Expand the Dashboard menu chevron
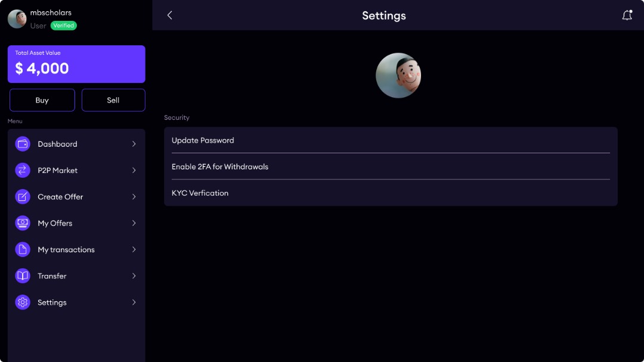Viewport: 644px width, 362px height. [x=134, y=144]
